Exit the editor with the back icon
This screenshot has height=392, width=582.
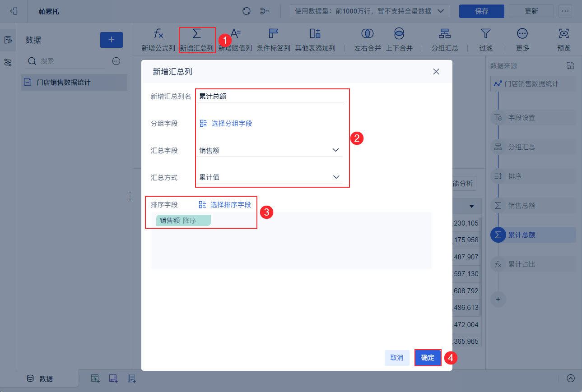tap(14, 11)
